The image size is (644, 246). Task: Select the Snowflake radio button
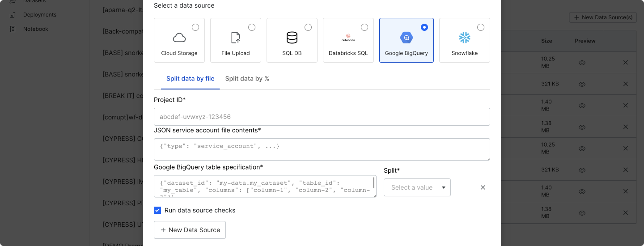pos(481,27)
